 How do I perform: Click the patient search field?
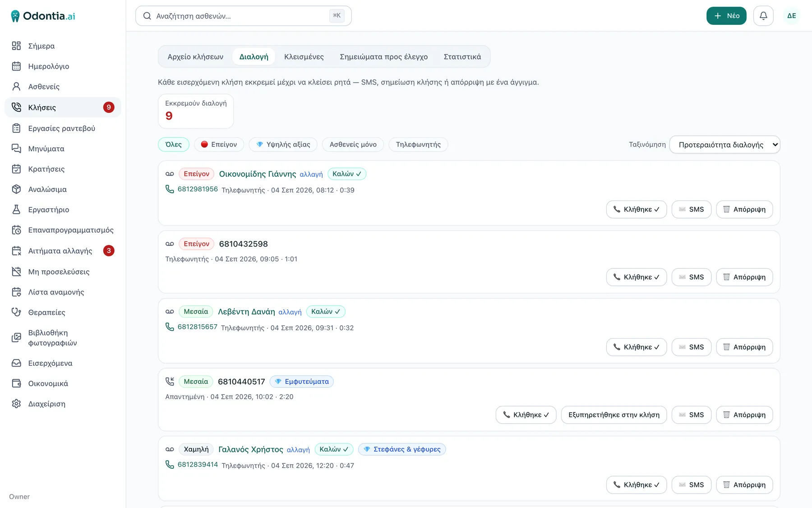[x=244, y=16]
